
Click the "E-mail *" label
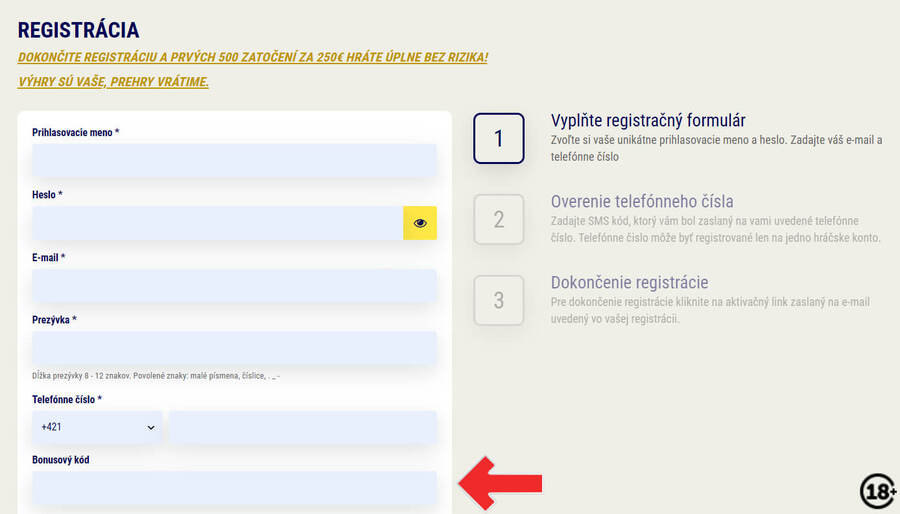click(48, 258)
